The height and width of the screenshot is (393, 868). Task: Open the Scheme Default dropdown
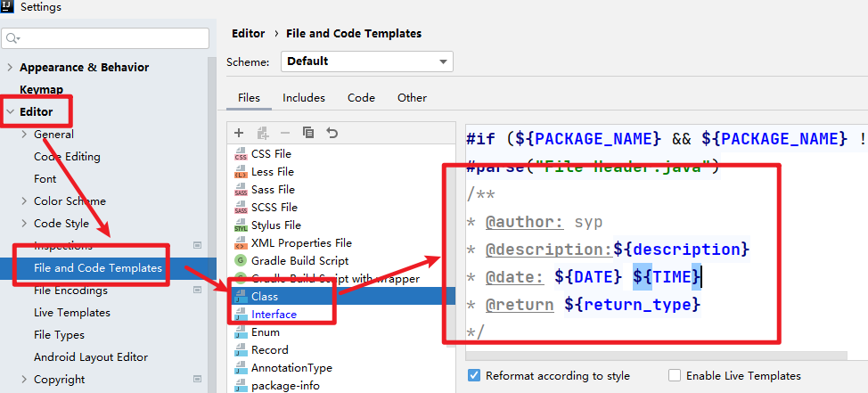coord(367,61)
